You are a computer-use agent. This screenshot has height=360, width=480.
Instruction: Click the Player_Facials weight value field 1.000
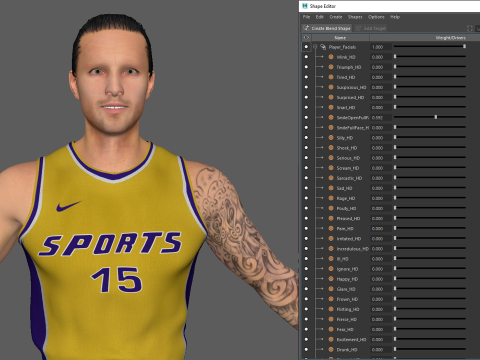[x=381, y=47]
